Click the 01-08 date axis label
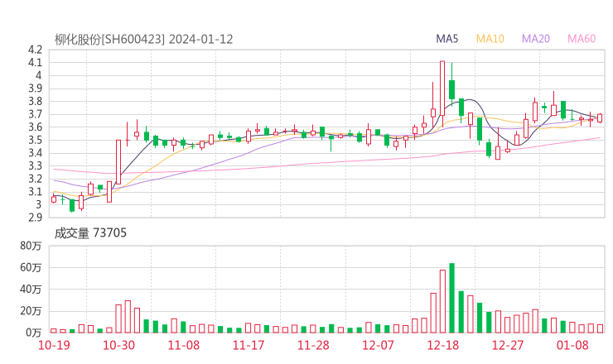The image size is (613, 364). tap(572, 345)
